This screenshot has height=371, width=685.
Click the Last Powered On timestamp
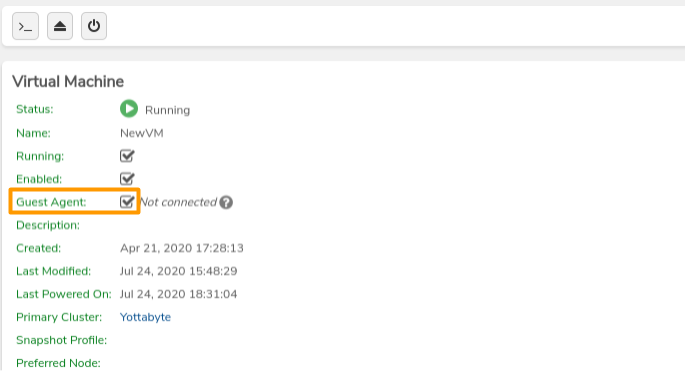[x=178, y=294]
